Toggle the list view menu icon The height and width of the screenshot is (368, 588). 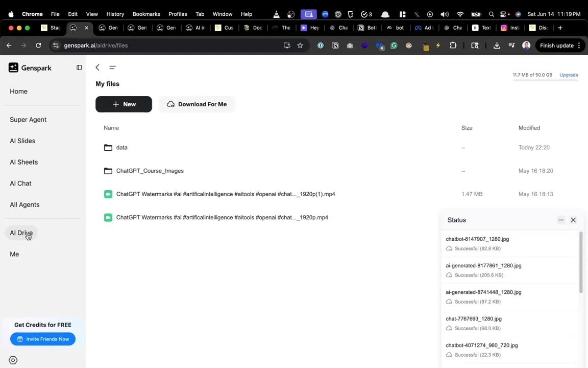click(x=112, y=67)
